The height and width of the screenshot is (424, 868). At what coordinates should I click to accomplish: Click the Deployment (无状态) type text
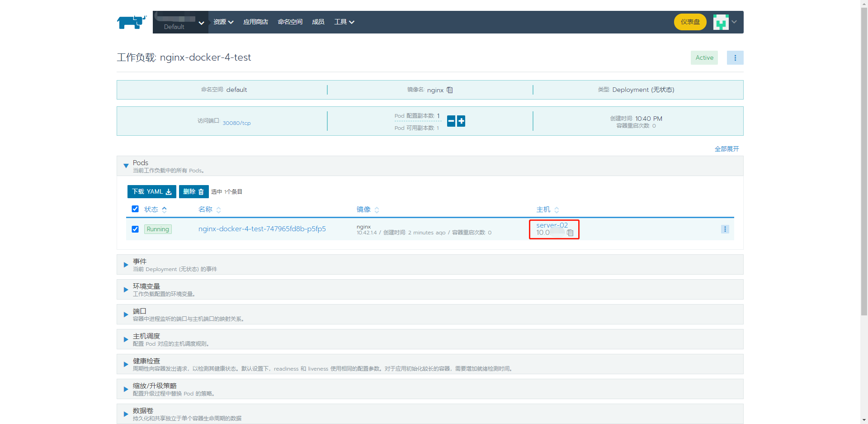(643, 90)
